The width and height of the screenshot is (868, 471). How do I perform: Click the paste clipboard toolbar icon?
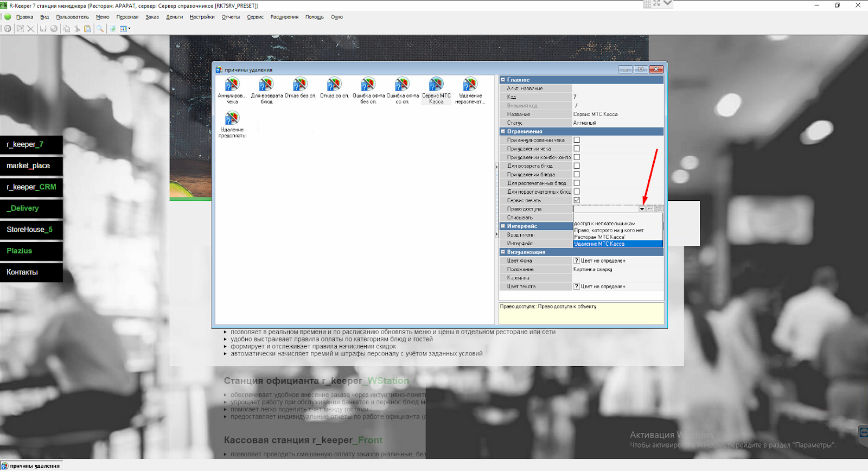tap(87, 29)
